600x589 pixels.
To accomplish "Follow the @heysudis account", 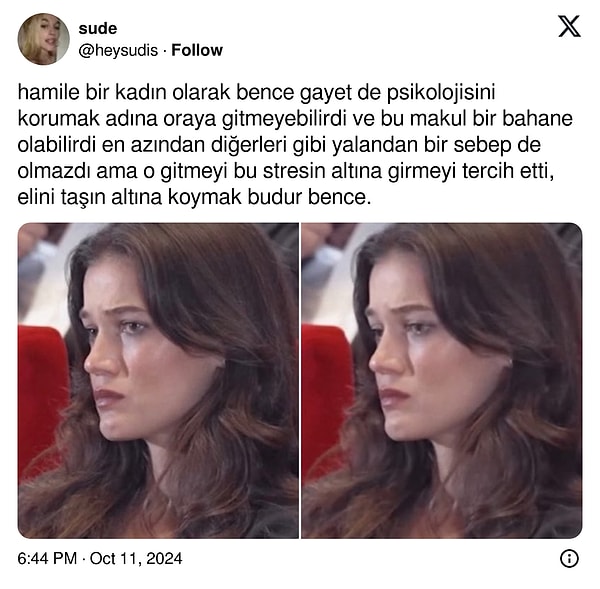I will (197, 50).
